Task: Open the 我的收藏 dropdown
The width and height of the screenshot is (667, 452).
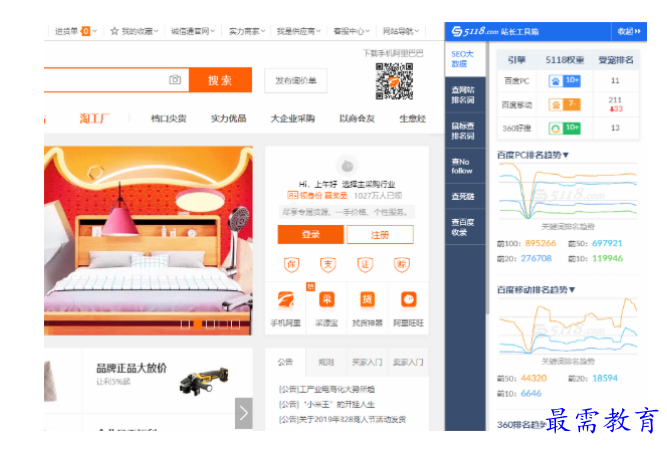Action: [x=140, y=31]
